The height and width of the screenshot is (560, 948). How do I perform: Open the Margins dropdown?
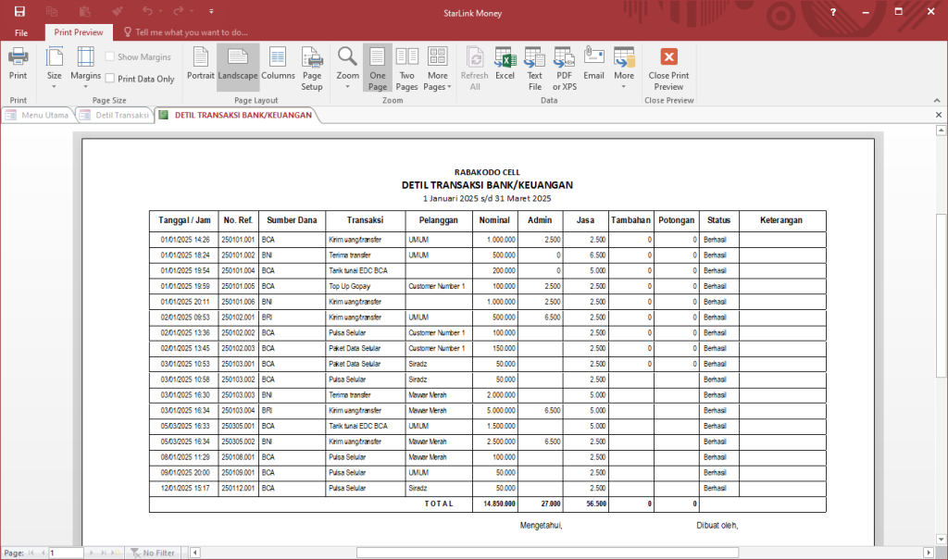[x=85, y=68]
